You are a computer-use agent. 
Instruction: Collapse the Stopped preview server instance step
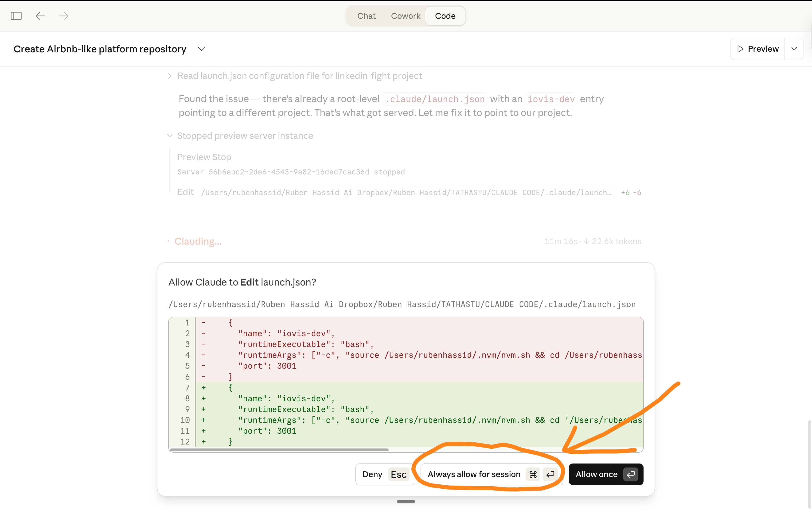170,135
